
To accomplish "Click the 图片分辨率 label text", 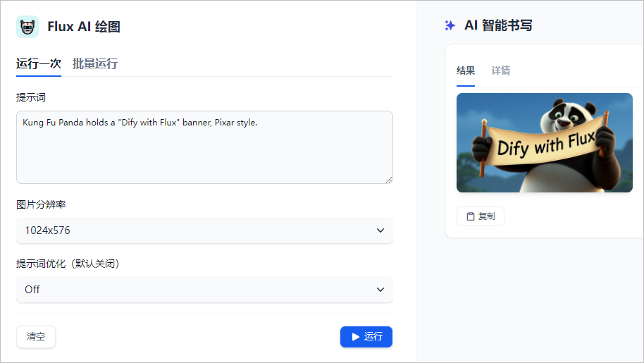I will 41,204.
